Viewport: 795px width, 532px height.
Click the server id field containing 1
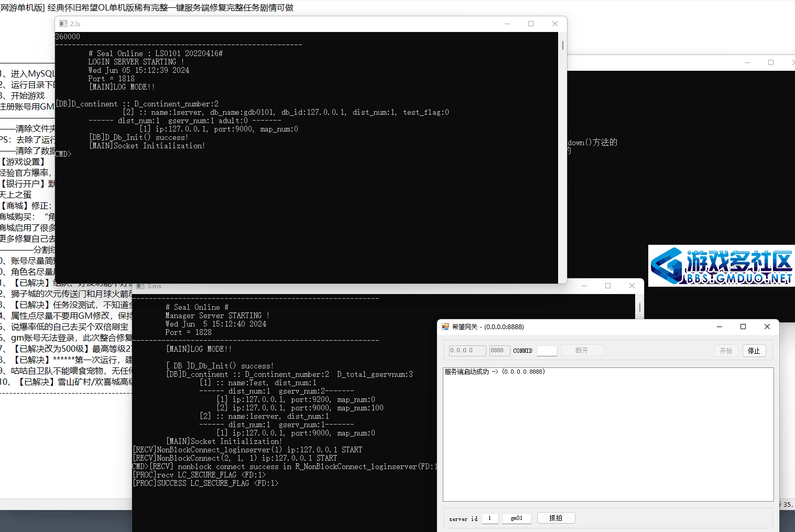coord(490,518)
